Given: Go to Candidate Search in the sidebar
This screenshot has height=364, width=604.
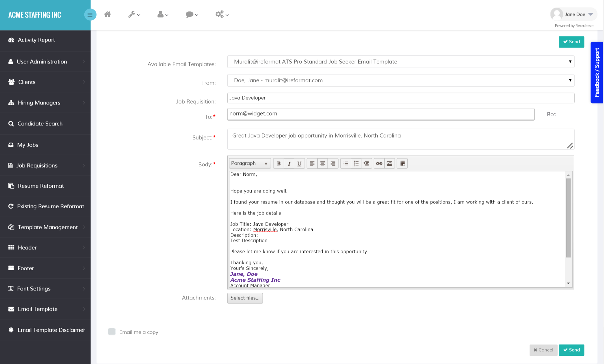Looking at the screenshot, I should point(40,124).
